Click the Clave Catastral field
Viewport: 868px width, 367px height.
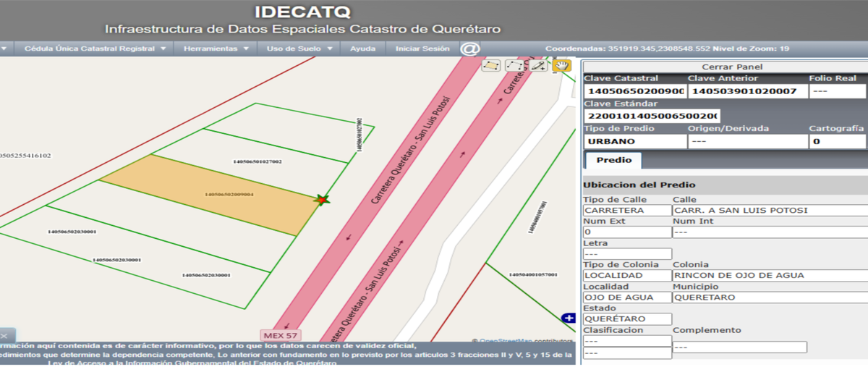tap(634, 91)
